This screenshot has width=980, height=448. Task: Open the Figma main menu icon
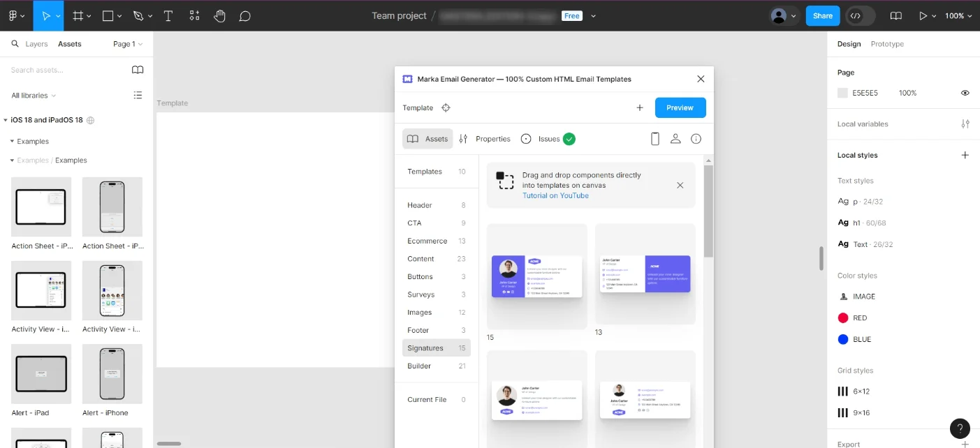[13, 15]
